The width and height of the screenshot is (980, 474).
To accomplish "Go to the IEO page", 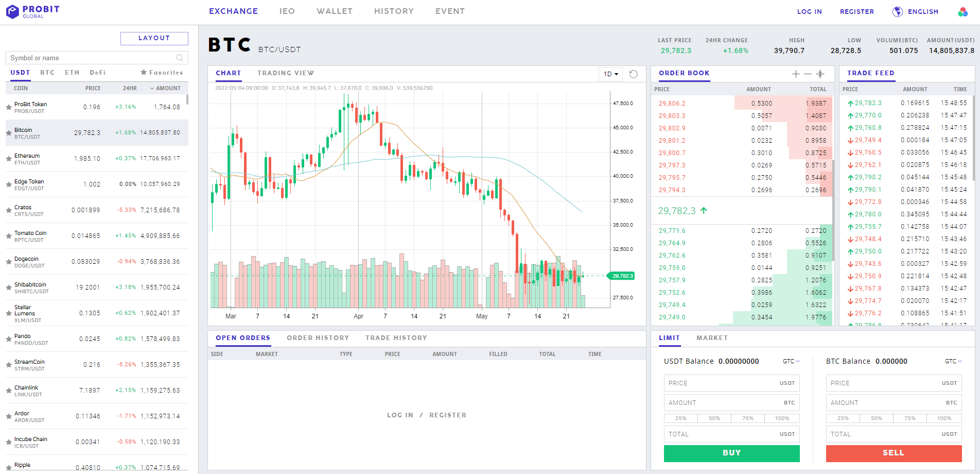I will (287, 11).
